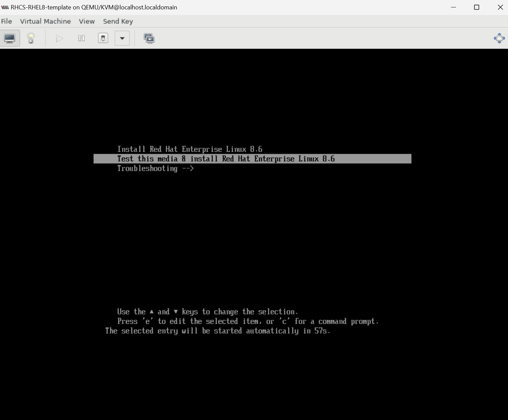The height and width of the screenshot is (420, 508).
Task: Click the 'Press e to edit' hint text
Action: [248, 321]
